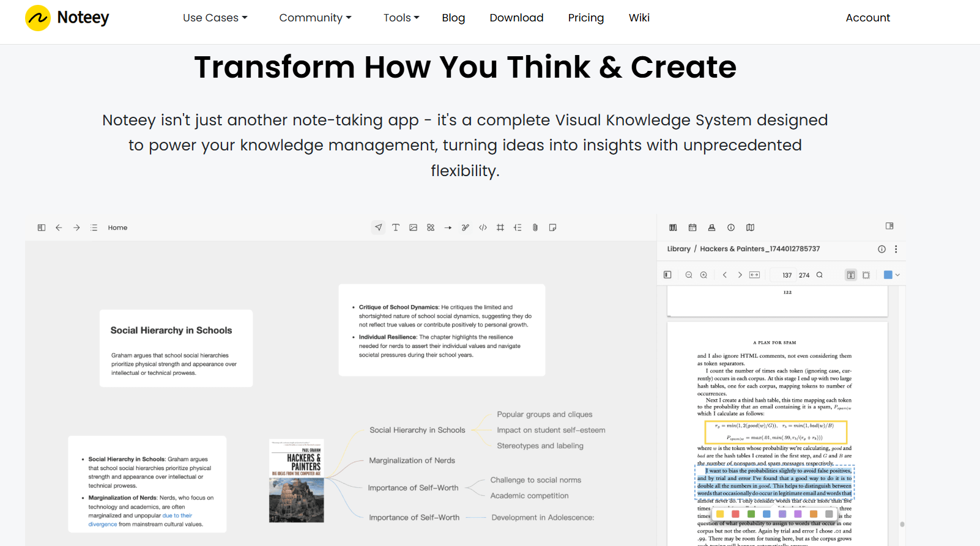Click the 'due to their divergence' link
Screen dimensions: 980x546
click(177, 515)
